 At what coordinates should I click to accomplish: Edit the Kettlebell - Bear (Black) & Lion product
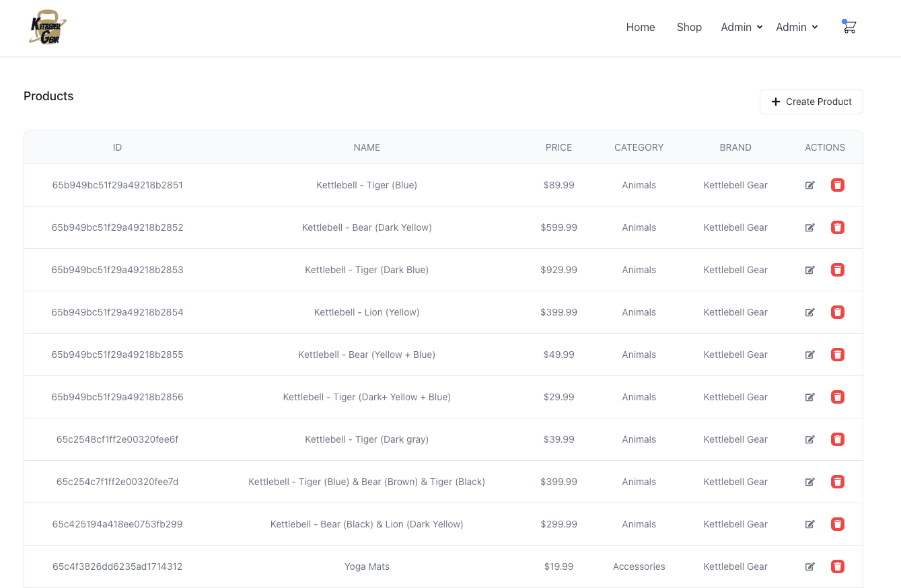809,524
